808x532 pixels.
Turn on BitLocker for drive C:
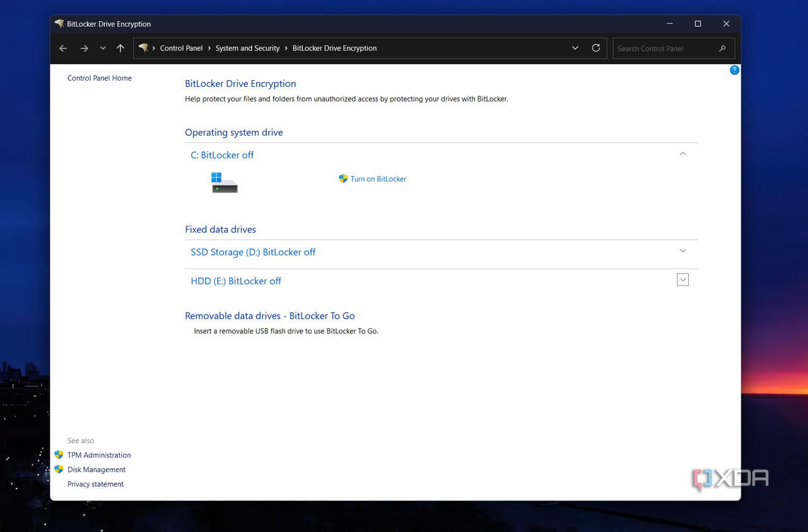378,179
